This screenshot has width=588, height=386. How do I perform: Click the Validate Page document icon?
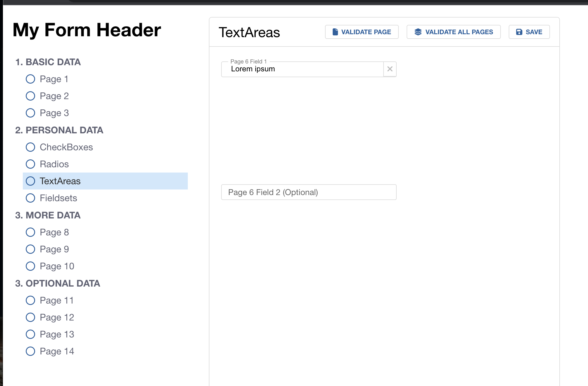335,32
